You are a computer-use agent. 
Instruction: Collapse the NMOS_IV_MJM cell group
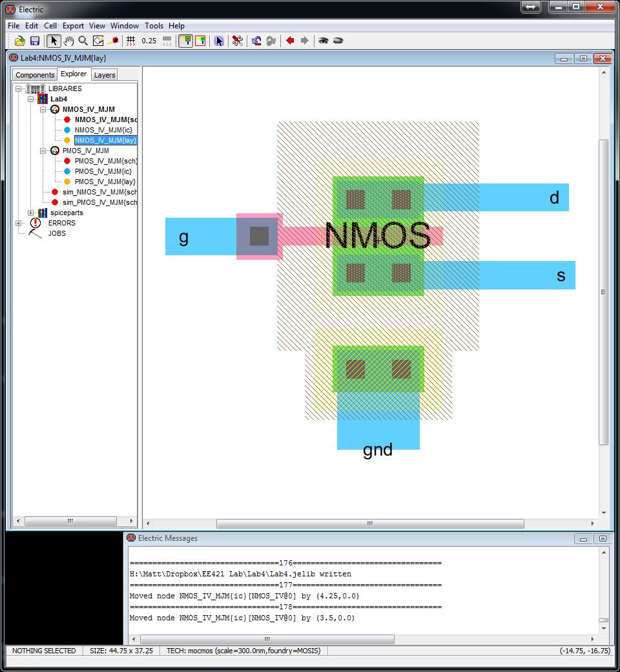click(43, 109)
